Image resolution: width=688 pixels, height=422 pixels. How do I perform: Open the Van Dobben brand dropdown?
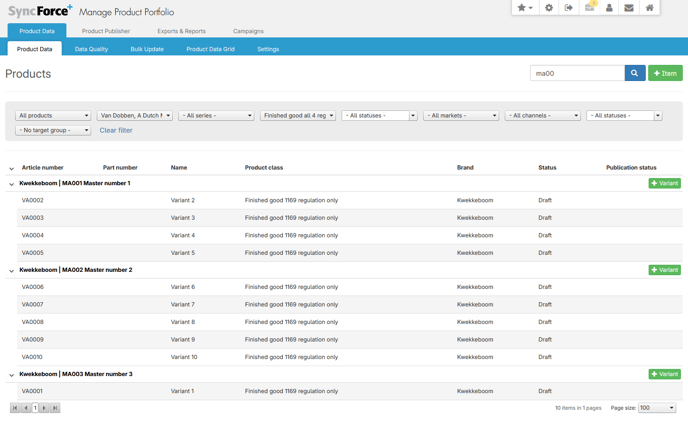[135, 115]
